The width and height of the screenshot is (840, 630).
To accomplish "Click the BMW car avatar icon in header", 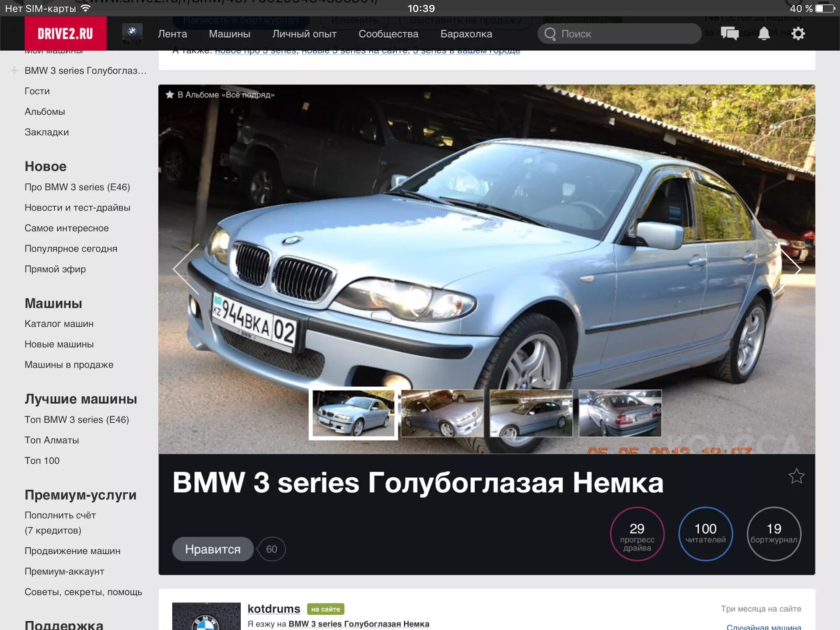I will [132, 34].
